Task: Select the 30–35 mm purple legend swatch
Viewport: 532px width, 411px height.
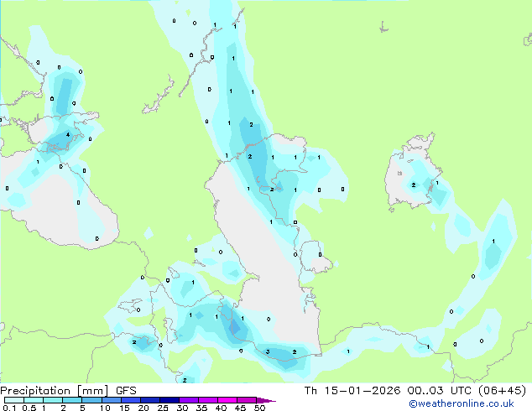Action: [188, 400]
